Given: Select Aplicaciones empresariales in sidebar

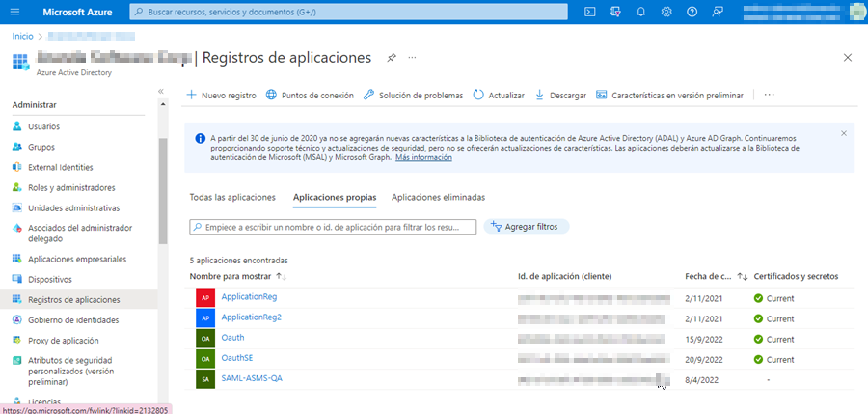Looking at the screenshot, I should [76, 259].
